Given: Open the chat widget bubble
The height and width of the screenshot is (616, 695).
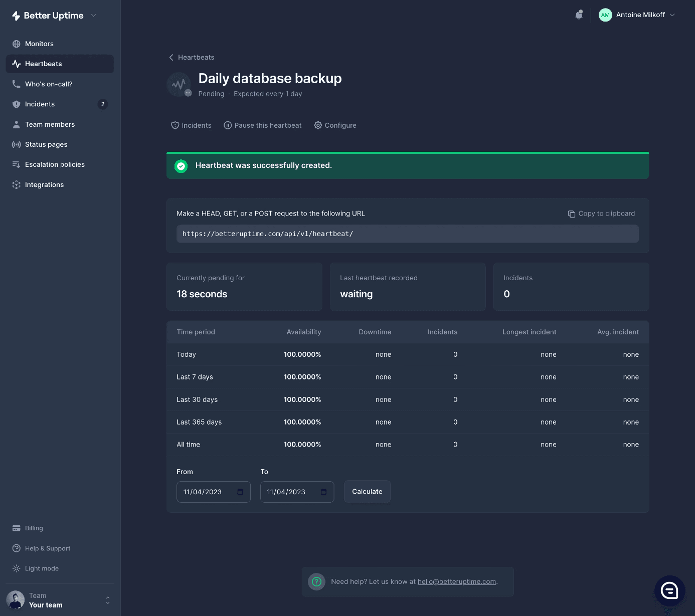Looking at the screenshot, I should pos(670,591).
